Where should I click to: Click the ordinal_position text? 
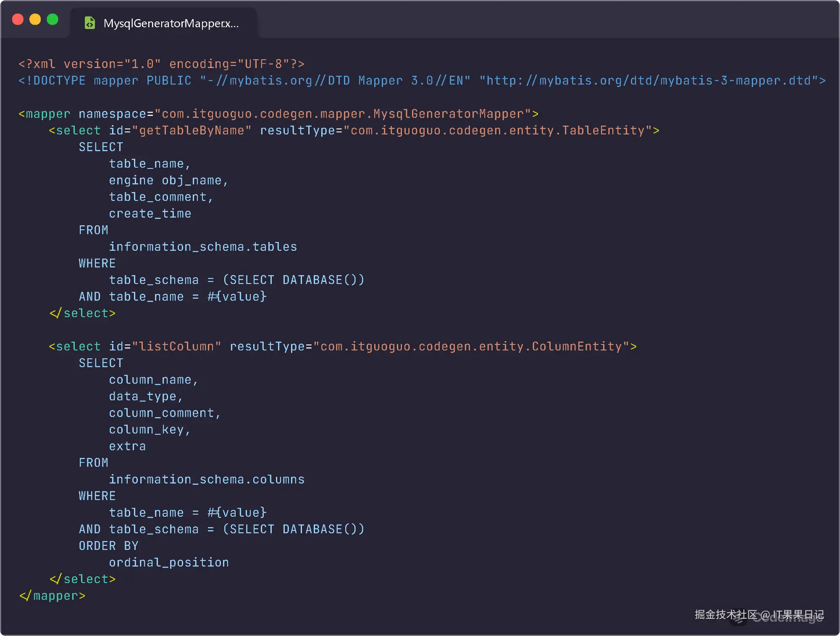pos(169,562)
